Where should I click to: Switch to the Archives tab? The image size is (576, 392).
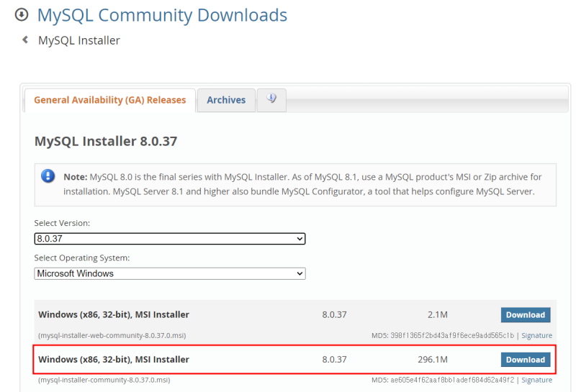(226, 100)
